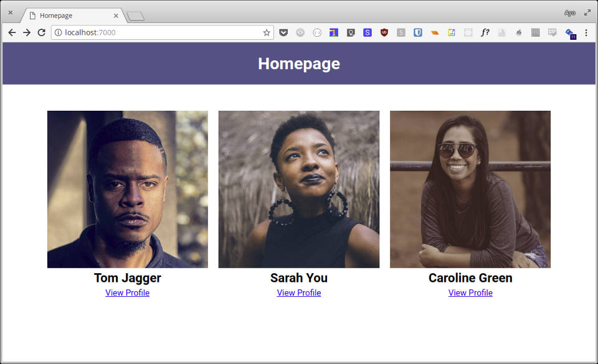The image size is (598, 364).
Task: Click the blue Stylus S extension
Action: 368,33
